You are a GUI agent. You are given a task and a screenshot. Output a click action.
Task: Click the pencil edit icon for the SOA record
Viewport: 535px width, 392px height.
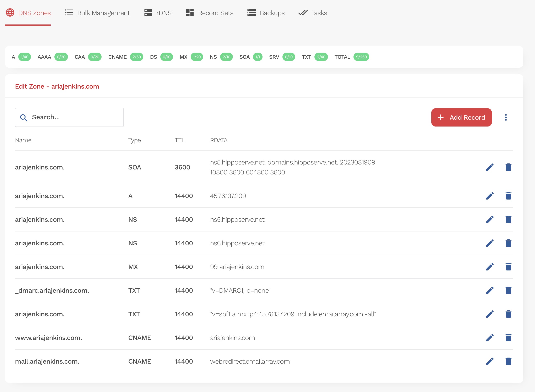(x=490, y=167)
